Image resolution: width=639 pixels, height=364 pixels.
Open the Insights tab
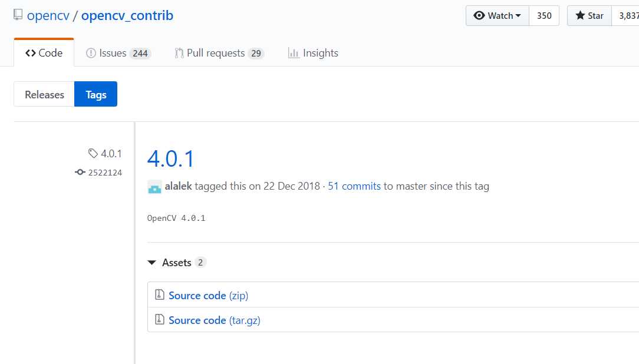[x=313, y=53]
